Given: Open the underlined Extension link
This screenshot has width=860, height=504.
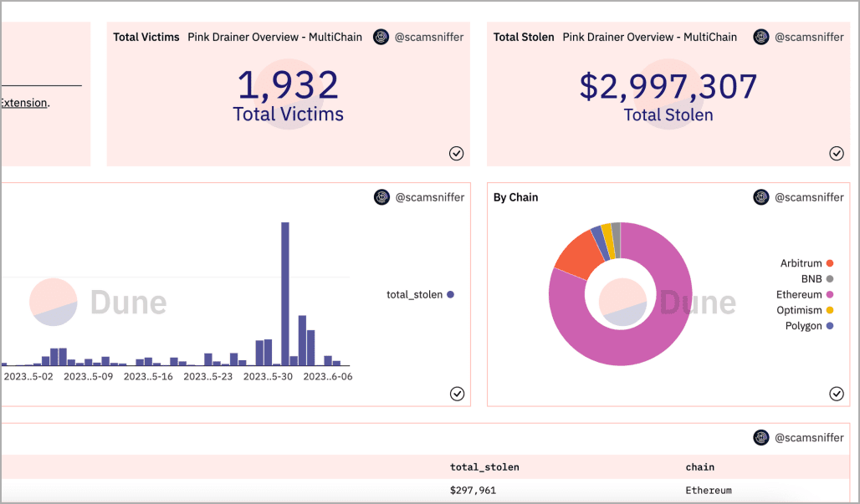Looking at the screenshot, I should pos(23,103).
